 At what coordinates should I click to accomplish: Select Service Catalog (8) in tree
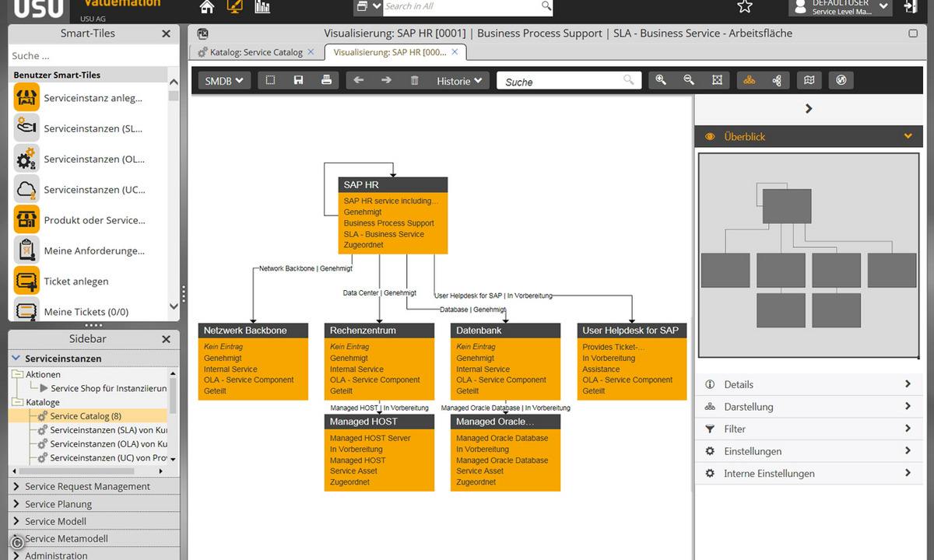coord(86,416)
